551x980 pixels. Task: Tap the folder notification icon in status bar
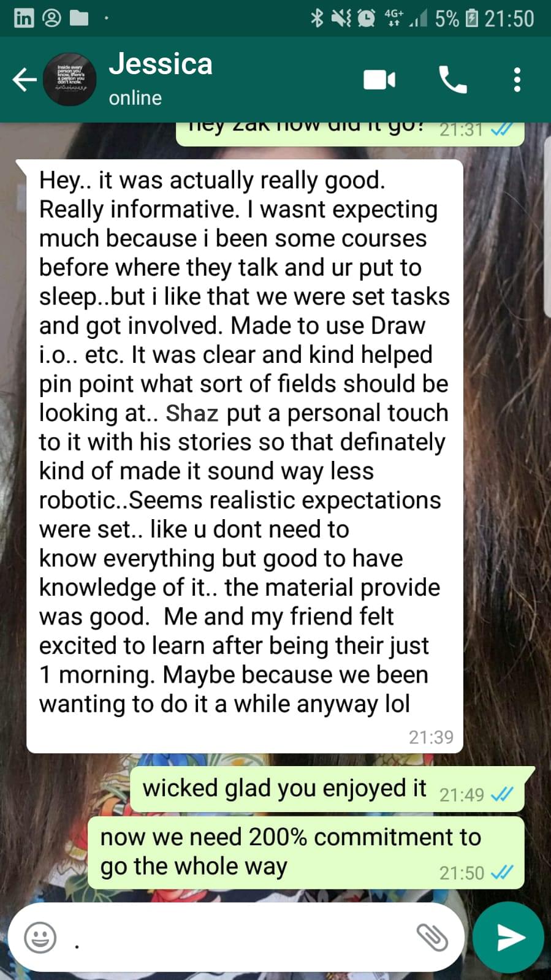coord(79,18)
